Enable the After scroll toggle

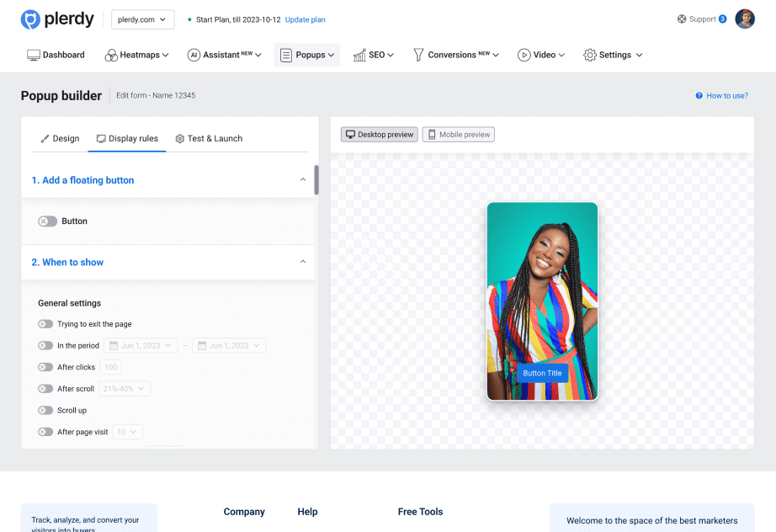(x=45, y=389)
